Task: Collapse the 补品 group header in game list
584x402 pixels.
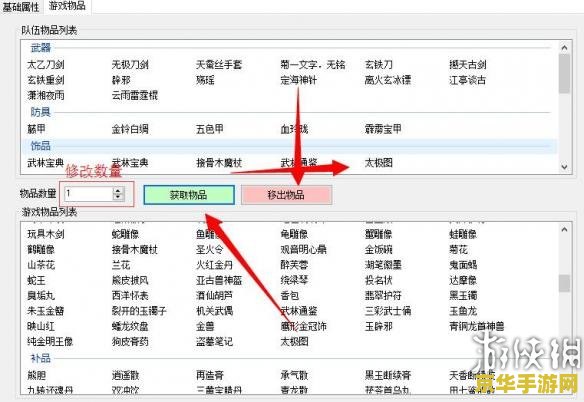Action: pyautogui.click(x=40, y=358)
